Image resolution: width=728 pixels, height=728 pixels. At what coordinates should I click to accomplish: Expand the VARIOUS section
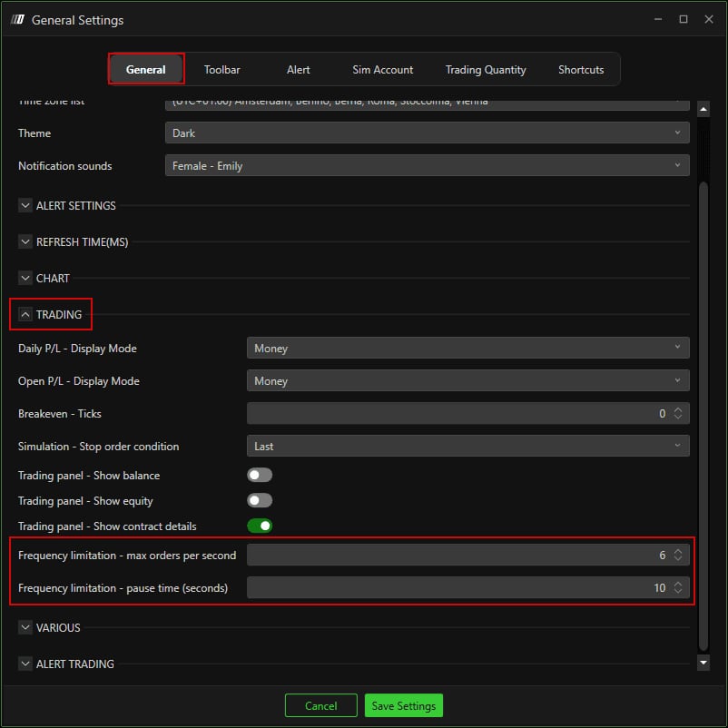(x=25, y=627)
